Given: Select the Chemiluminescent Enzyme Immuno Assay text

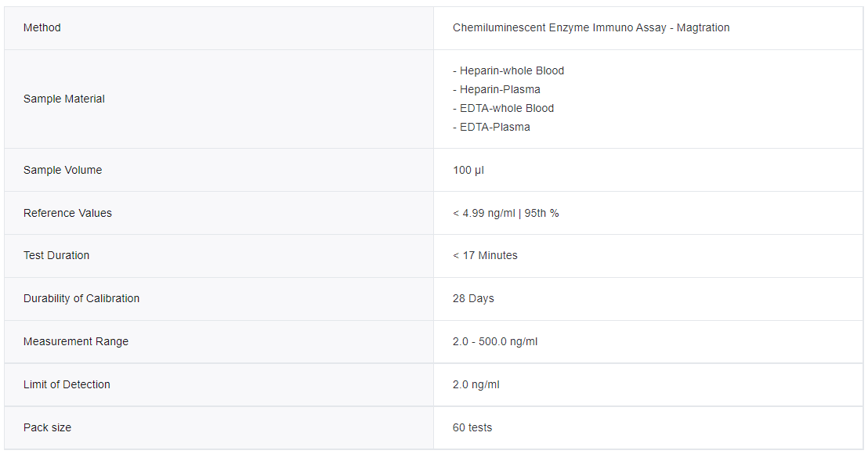Looking at the screenshot, I should [591, 28].
